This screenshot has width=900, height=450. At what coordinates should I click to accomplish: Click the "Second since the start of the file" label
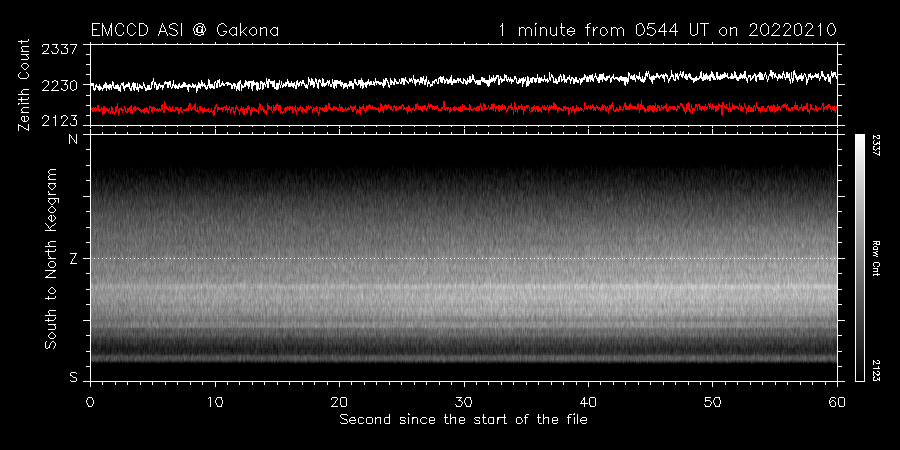[x=464, y=420]
